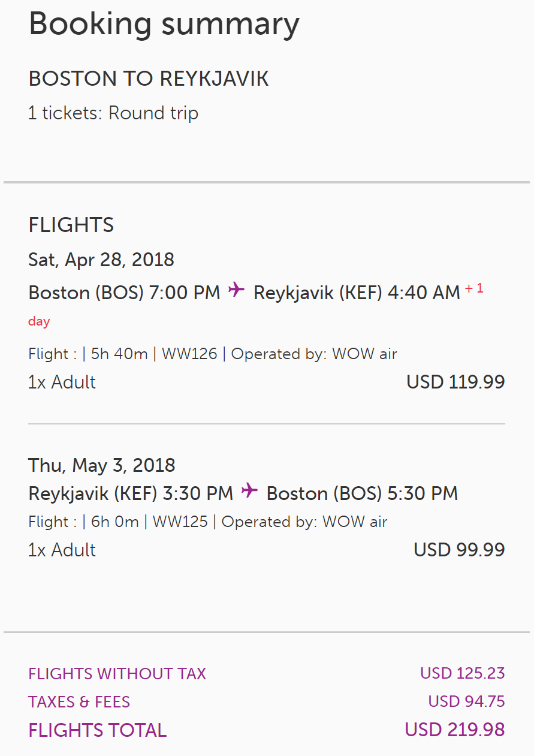Click the WW125 flight details line

pos(207,522)
